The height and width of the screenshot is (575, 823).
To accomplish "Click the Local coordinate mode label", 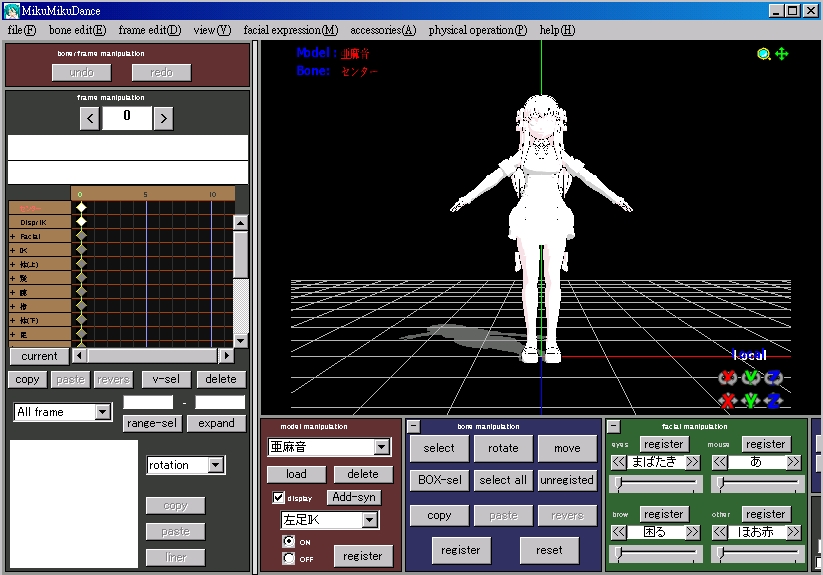I will click(x=750, y=355).
